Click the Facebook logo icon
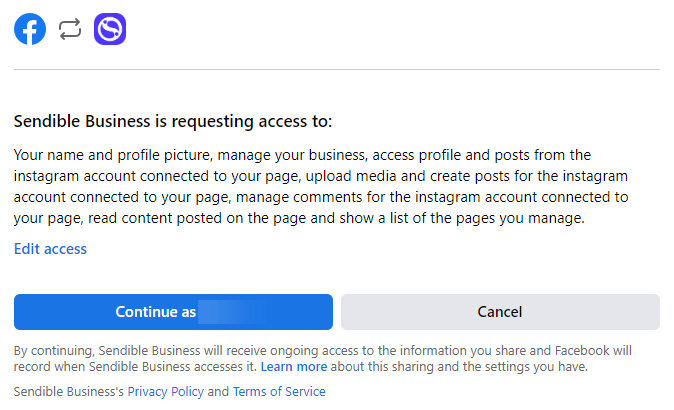The height and width of the screenshot is (410, 674). [x=30, y=29]
